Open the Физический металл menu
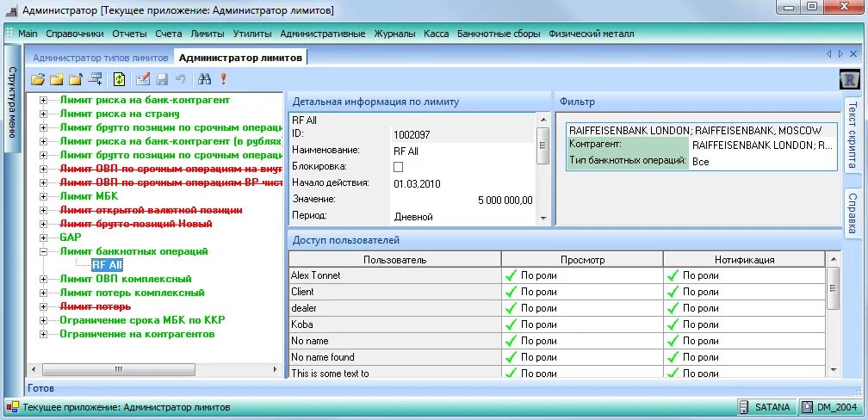 coord(592,34)
